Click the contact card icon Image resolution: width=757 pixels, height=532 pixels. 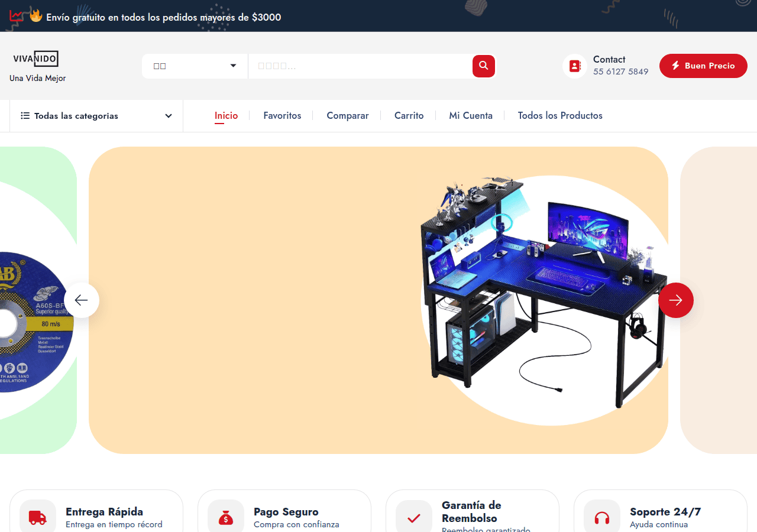(575, 66)
